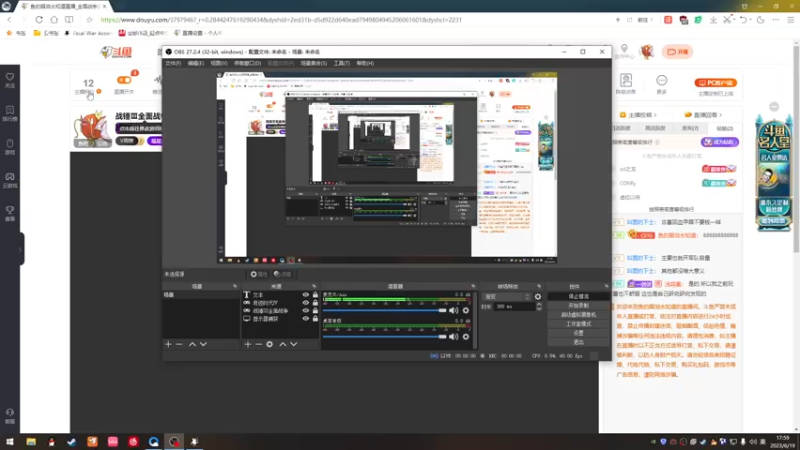Open the 文件(F) File menu in OBS
This screenshot has height=450, width=800.
[173, 63]
